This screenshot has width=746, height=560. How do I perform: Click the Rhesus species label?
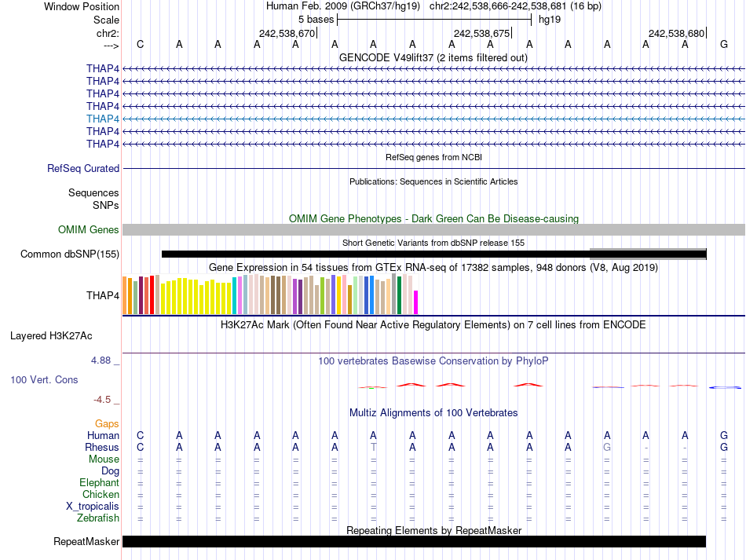(x=102, y=448)
